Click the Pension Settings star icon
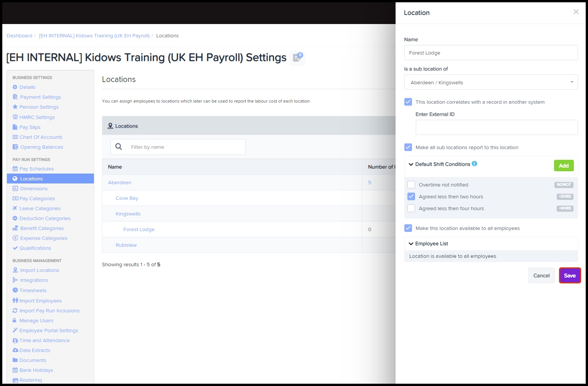 coord(15,107)
